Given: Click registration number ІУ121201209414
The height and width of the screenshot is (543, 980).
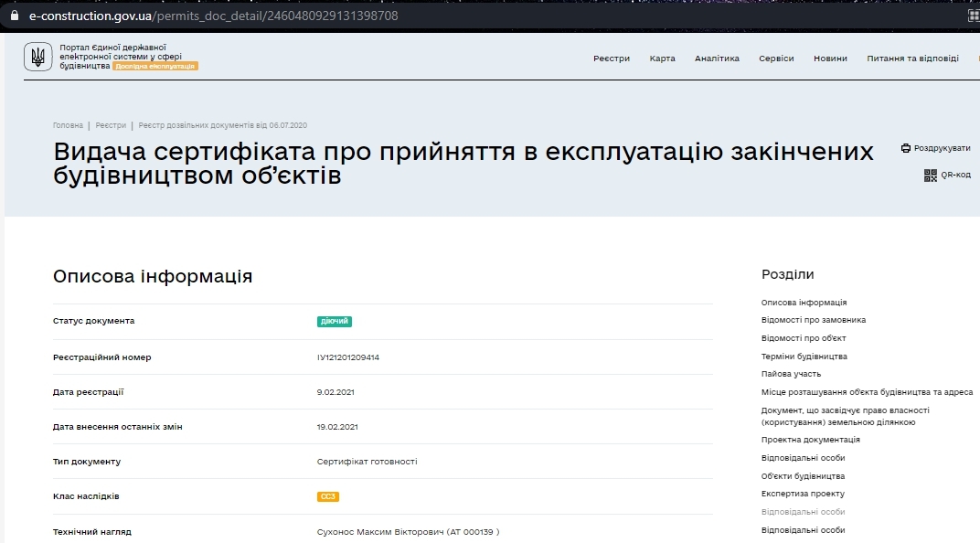Looking at the screenshot, I should 348,357.
